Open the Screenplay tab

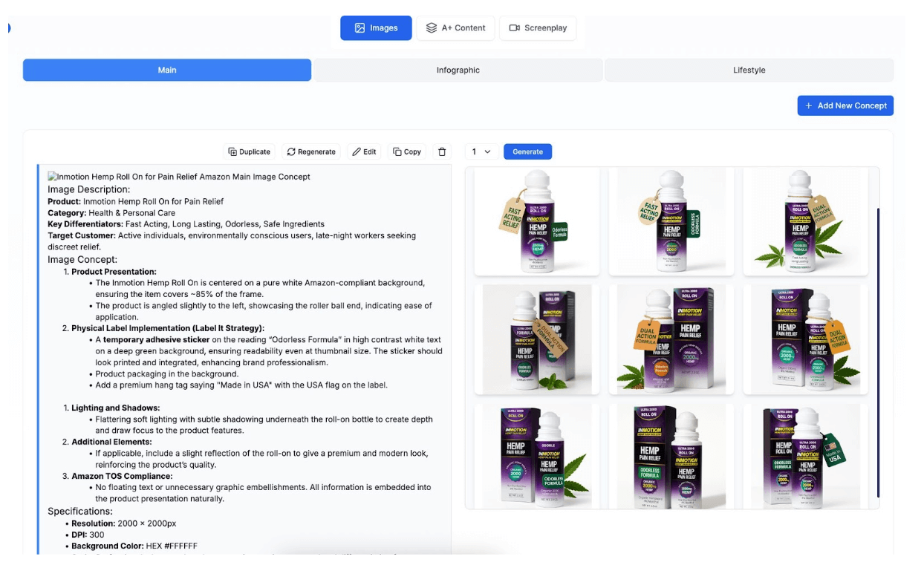(538, 28)
